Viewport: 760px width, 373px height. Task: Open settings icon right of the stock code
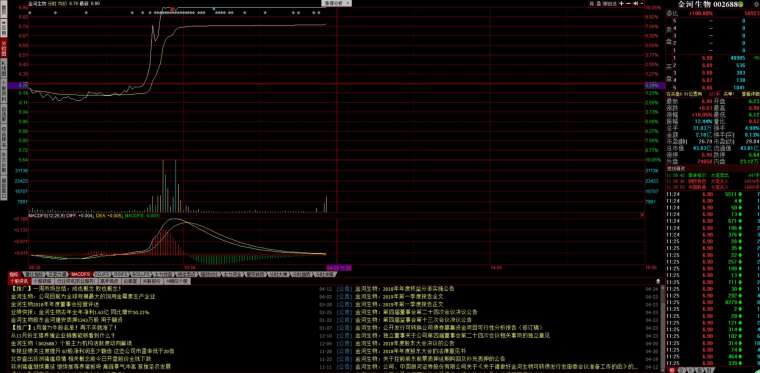pyautogui.click(x=756, y=4)
